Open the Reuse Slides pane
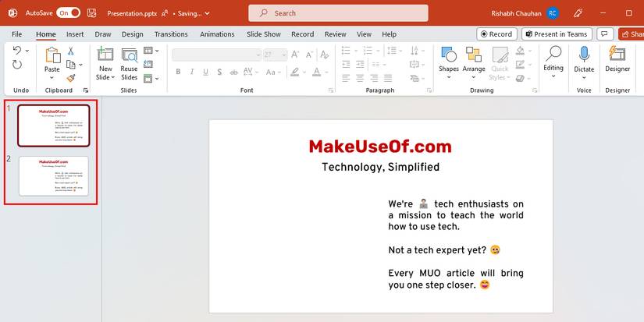Image resolution: width=644 pixels, height=322 pixels. [130, 55]
